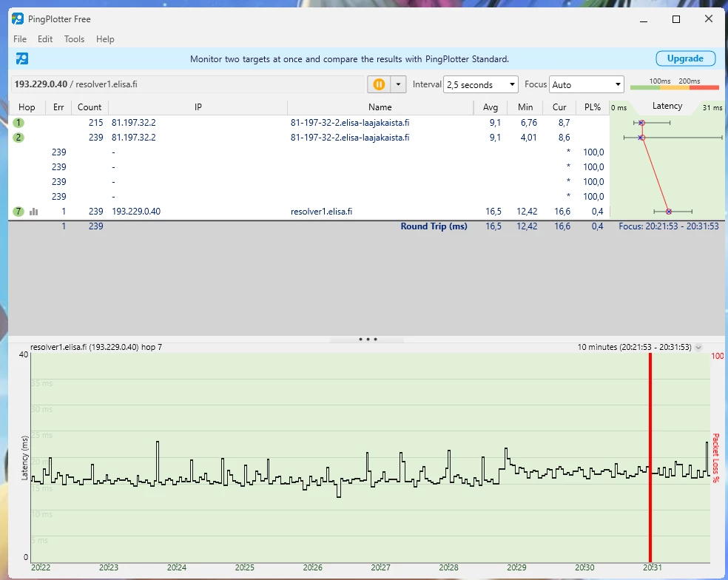Expand the Interval 2,5 seconds combo box

click(480, 85)
